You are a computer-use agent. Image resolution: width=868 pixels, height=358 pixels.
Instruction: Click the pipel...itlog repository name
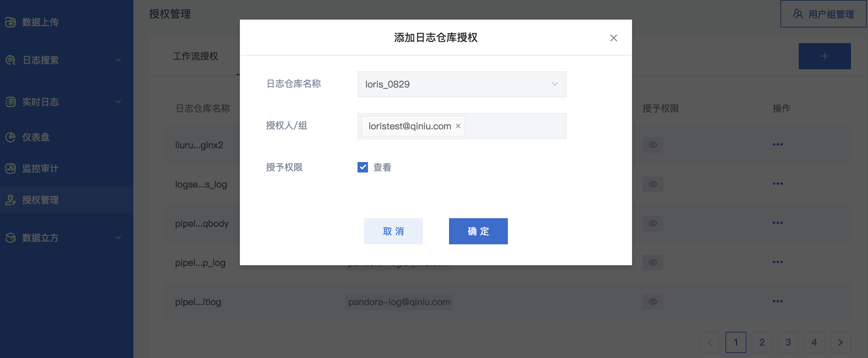198,302
